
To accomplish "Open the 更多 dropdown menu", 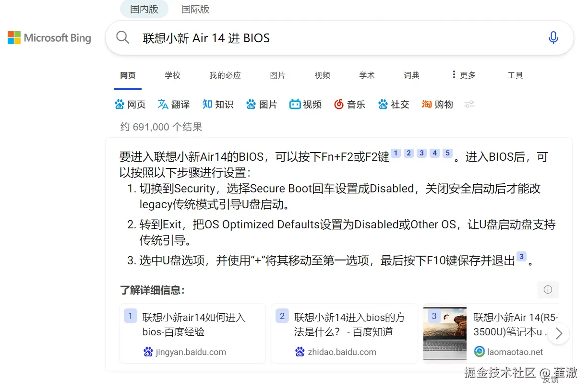I will tap(463, 75).
